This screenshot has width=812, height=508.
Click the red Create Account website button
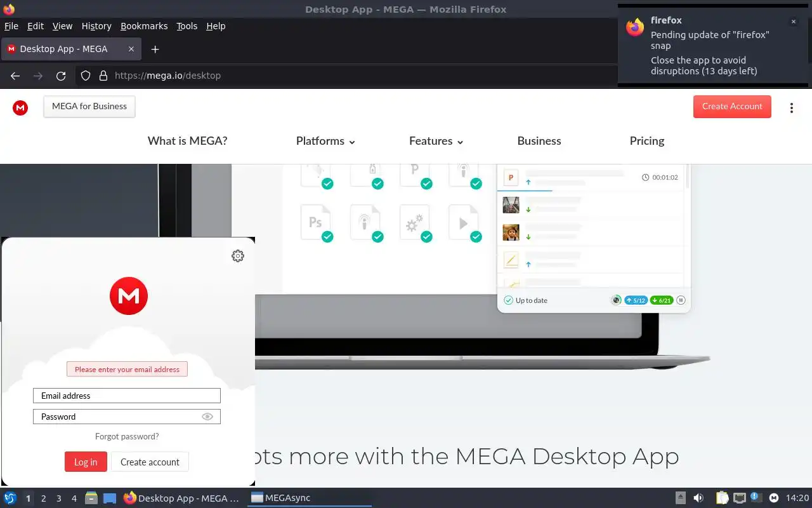[732, 107]
